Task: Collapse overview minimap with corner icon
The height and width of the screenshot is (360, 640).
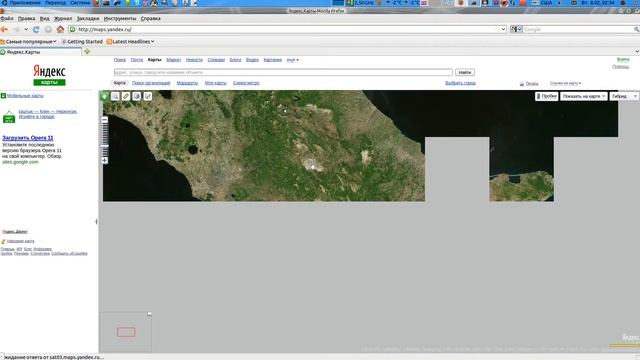Action: (149, 314)
